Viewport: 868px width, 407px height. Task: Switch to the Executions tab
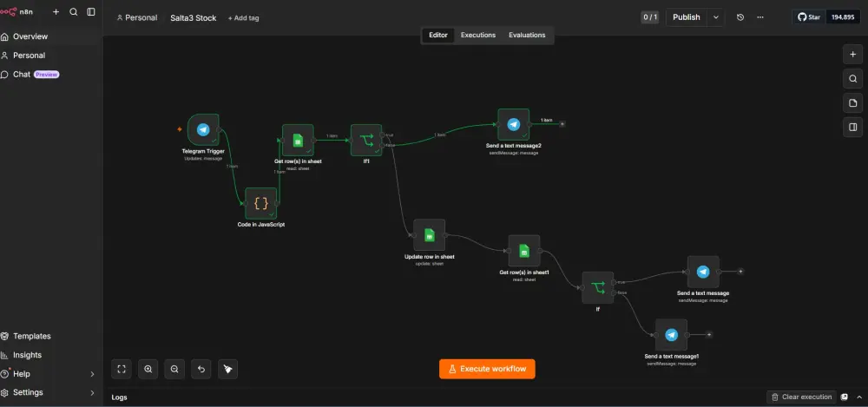[478, 35]
